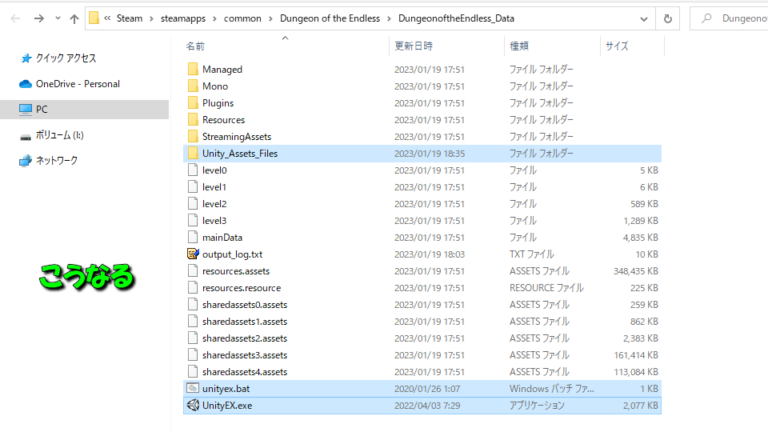The image size is (768, 432).
Task: Select ネットワーク in the navigation pane
Action: click(x=57, y=160)
